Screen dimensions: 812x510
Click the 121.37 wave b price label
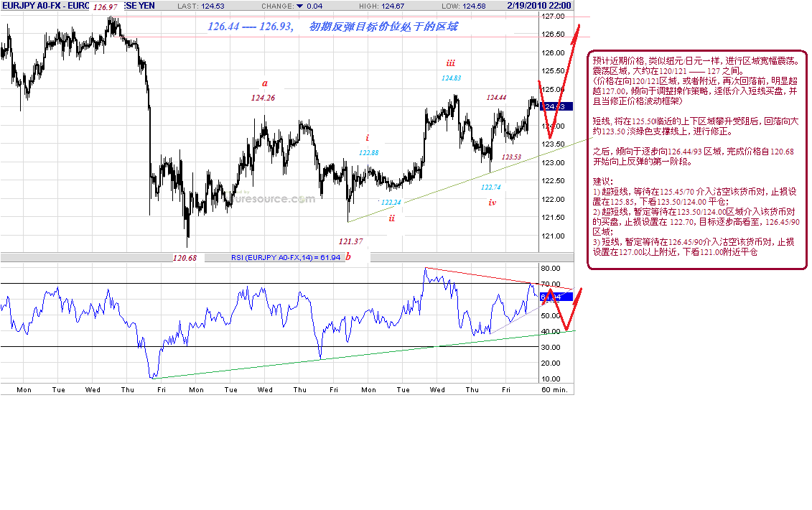pos(350,241)
